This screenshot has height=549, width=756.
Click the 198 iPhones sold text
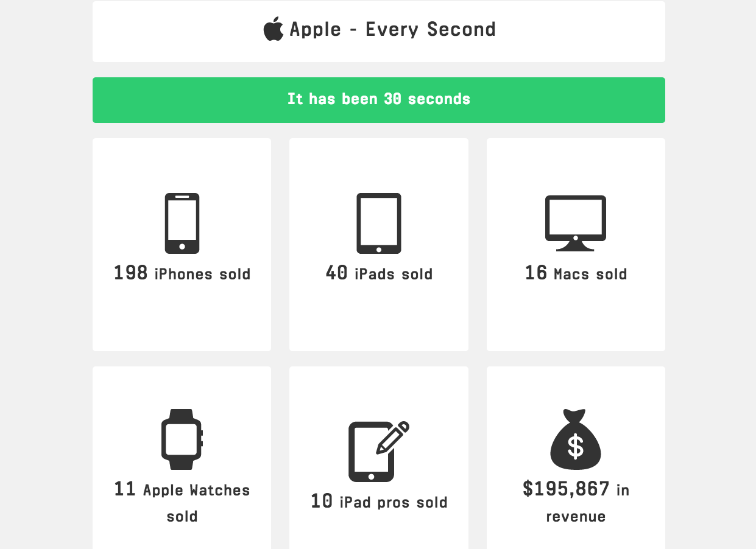[x=182, y=273]
